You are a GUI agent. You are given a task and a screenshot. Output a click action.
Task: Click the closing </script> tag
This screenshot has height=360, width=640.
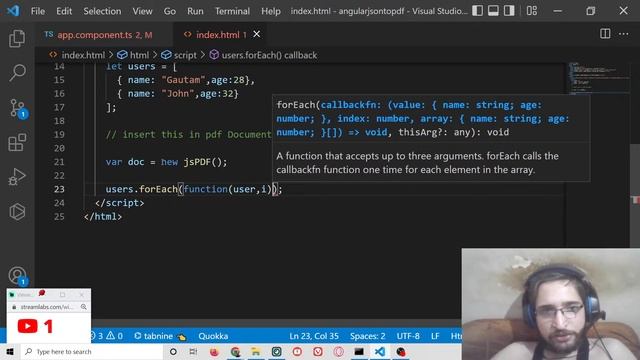119,203
